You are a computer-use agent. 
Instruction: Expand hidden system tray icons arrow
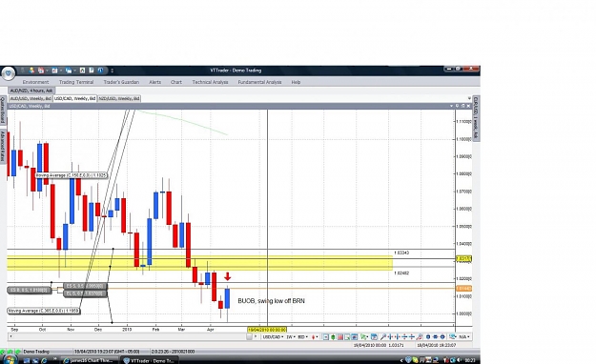click(x=401, y=360)
